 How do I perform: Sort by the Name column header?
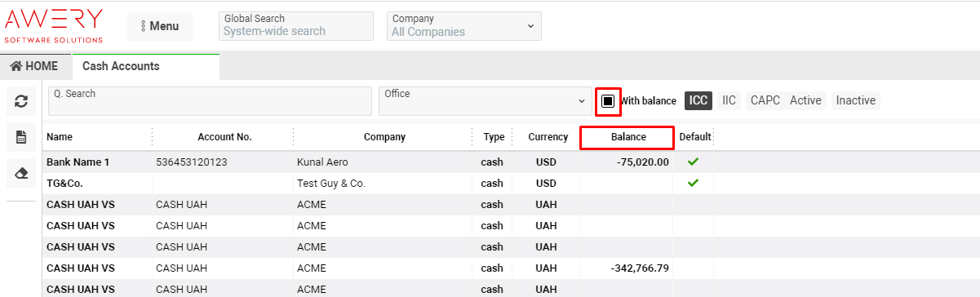60,137
